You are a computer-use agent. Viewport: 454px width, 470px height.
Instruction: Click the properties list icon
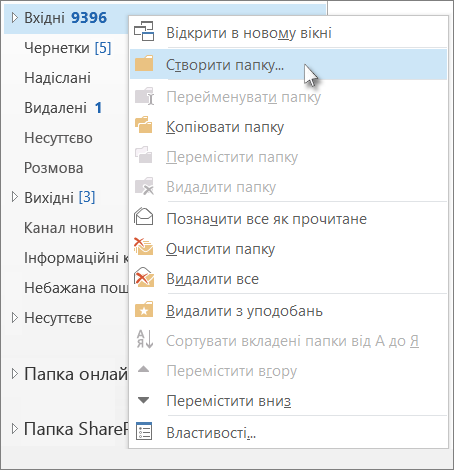[x=144, y=431]
